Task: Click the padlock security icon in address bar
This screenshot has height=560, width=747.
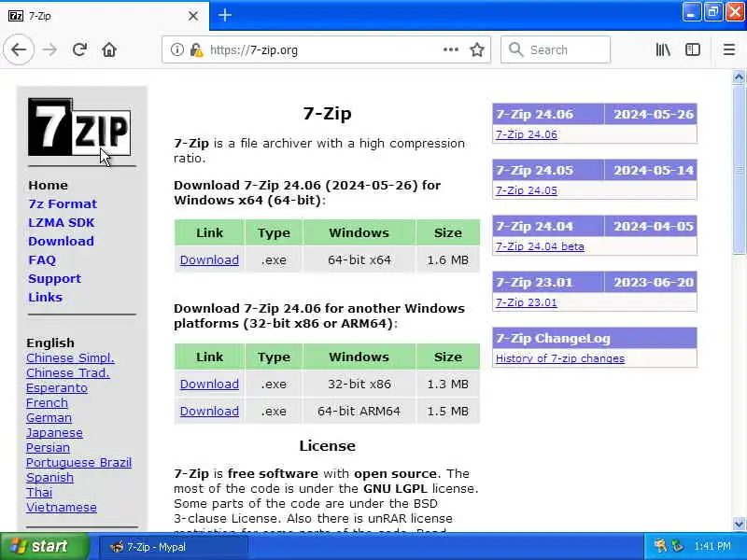Action: point(196,49)
